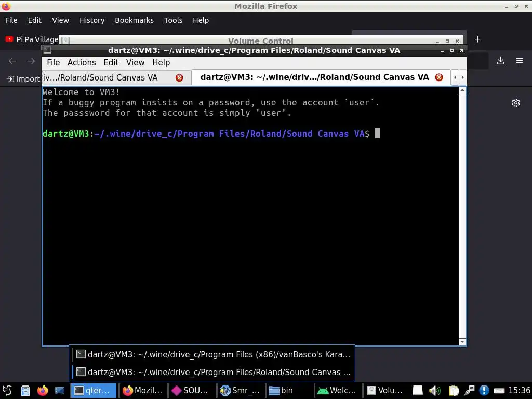Image resolution: width=532 pixels, height=399 pixels.
Task: Click the blue exclamation notification tray icon
Action: [x=484, y=391]
